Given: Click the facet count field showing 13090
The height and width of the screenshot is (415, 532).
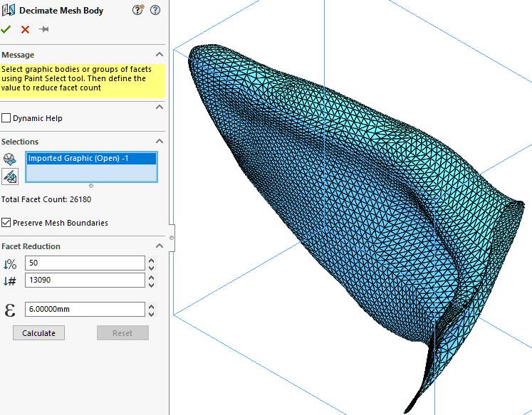Looking at the screenshot, I should pyautogui.click(x=85, y=280).
